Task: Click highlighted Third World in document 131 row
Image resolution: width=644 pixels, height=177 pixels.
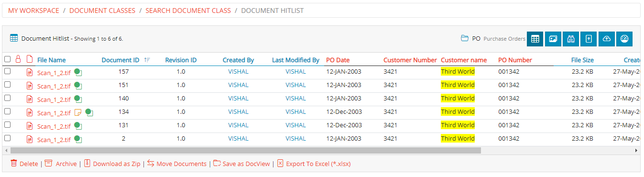Action: pos(458,125)
